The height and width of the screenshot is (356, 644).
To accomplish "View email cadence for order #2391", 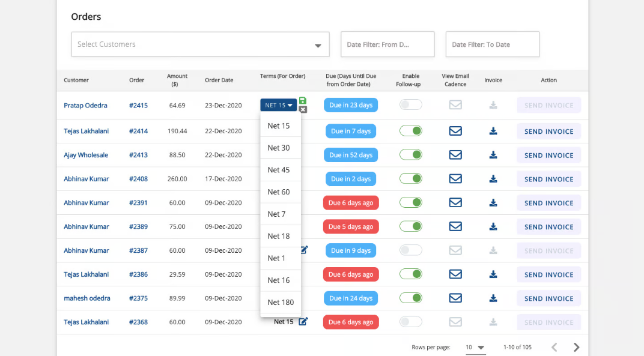I will pyautogui.click(x=455, y=203).
